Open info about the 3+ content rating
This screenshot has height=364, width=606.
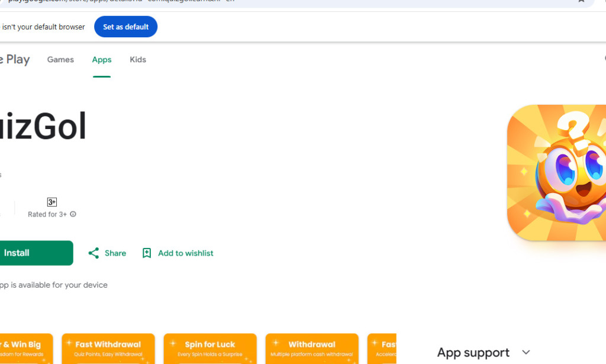coord(72,214)
